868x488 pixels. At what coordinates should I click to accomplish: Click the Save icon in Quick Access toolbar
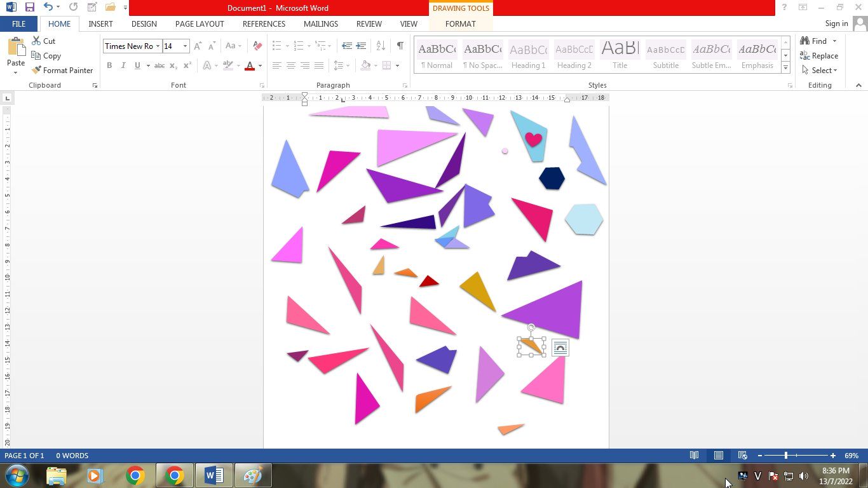click(x=29, y=8)
